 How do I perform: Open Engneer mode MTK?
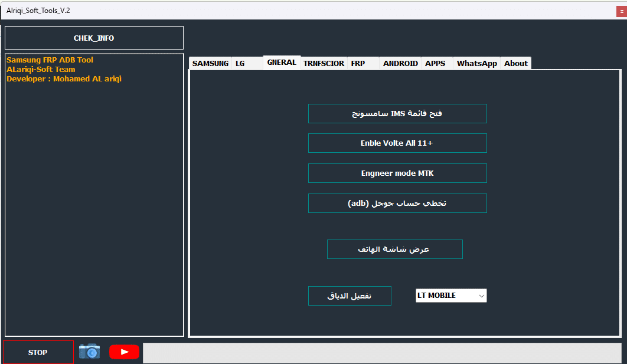point(397,173)
